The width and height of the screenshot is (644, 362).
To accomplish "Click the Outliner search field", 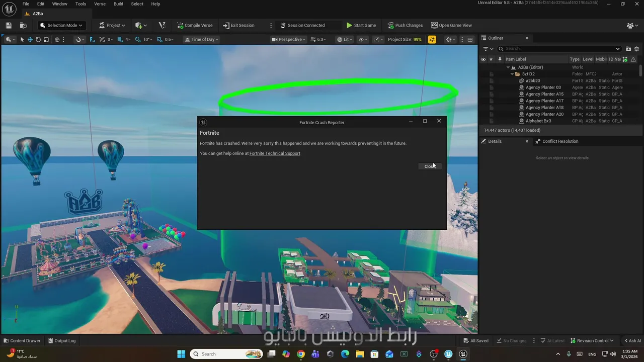I will 559,49.
